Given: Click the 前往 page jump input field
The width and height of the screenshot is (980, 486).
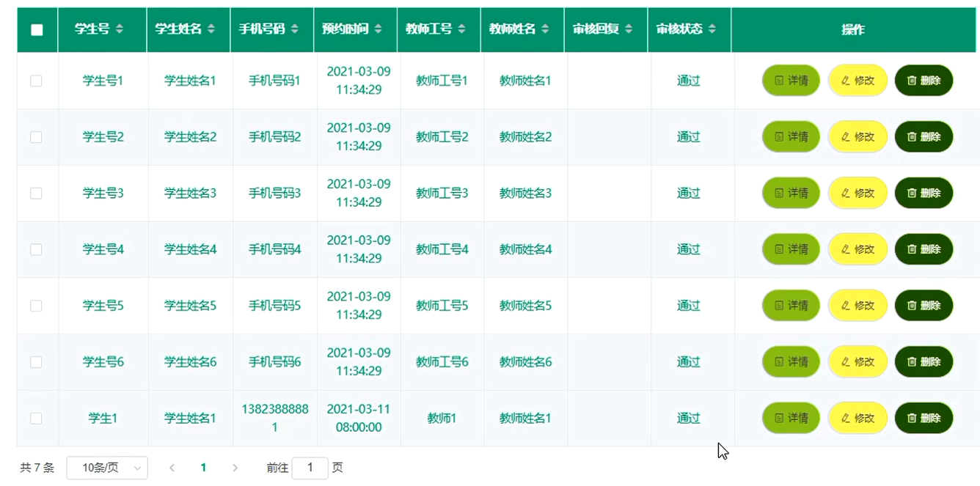Looking at the screenshot, I should coord(310,468).
